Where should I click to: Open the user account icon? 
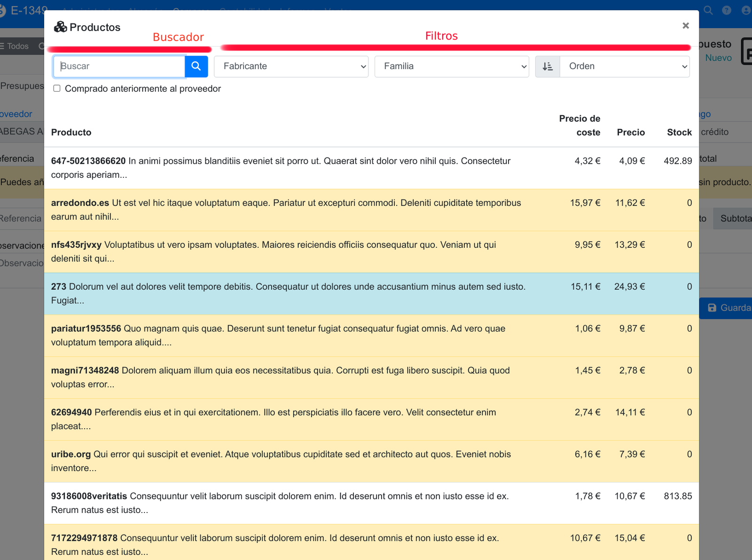click(x=746, y=10)
